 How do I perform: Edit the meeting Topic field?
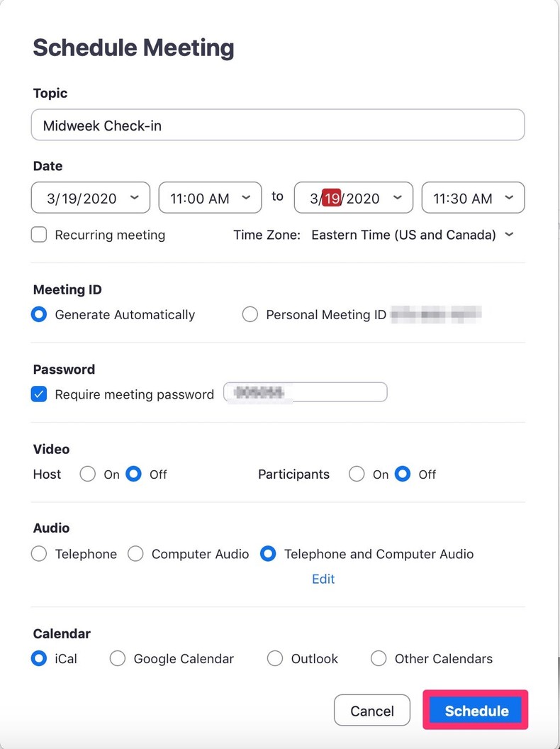pyautogui.click(x=278, y=124)
